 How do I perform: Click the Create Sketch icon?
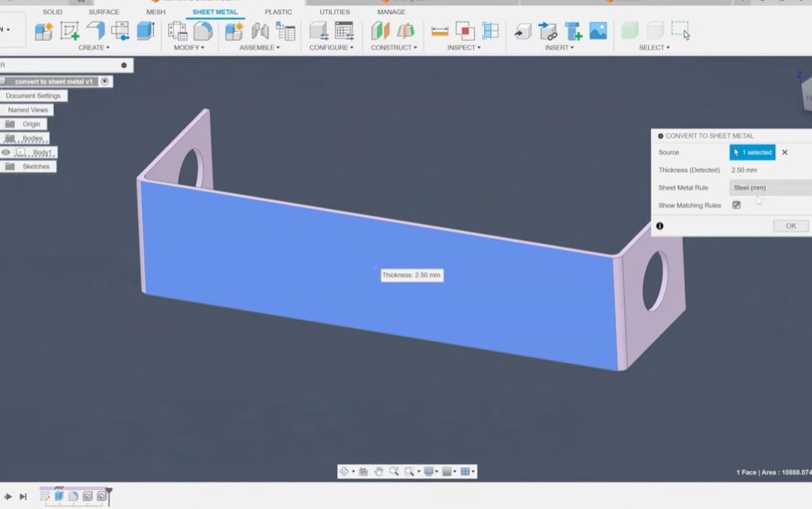coord(69,31)
